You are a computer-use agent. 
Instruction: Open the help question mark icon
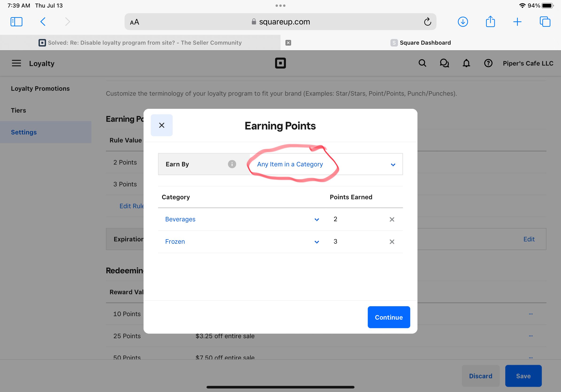488,63
